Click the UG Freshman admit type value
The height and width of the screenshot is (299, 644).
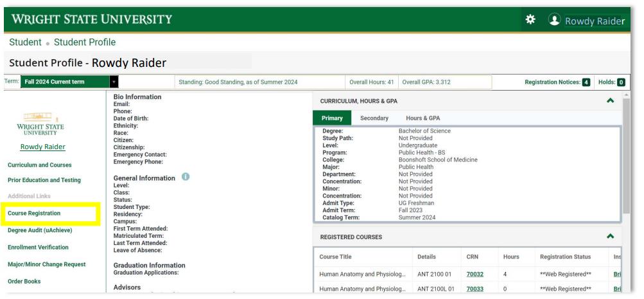pos(416,203)
